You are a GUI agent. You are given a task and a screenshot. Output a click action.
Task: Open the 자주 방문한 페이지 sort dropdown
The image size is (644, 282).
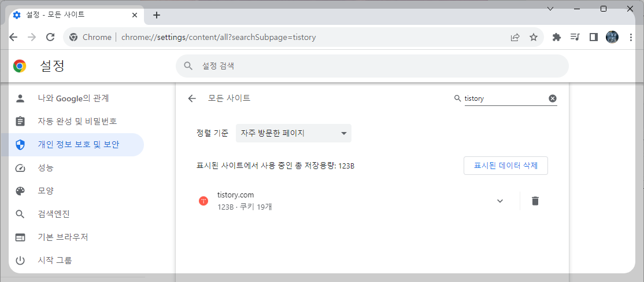click(293, 133)
